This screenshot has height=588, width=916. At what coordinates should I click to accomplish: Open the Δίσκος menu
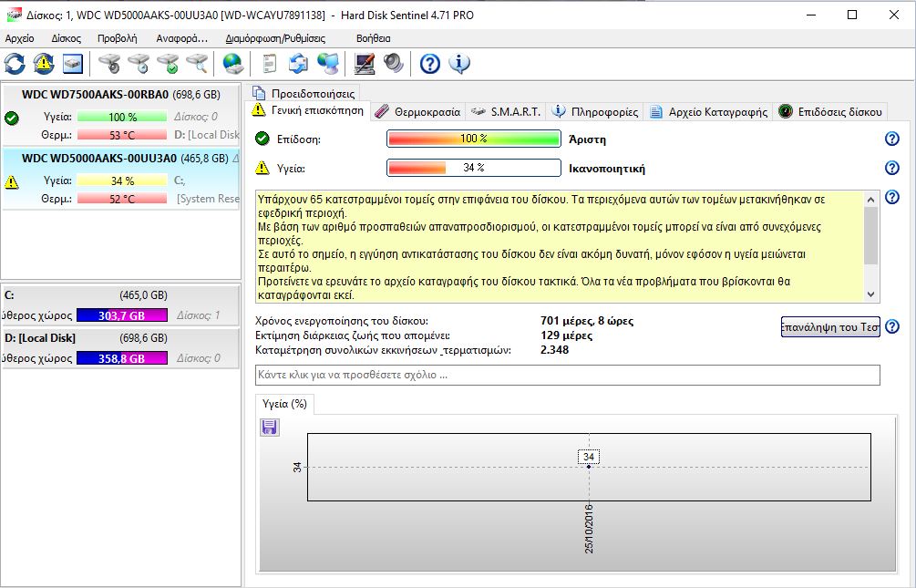coord(66,38)
